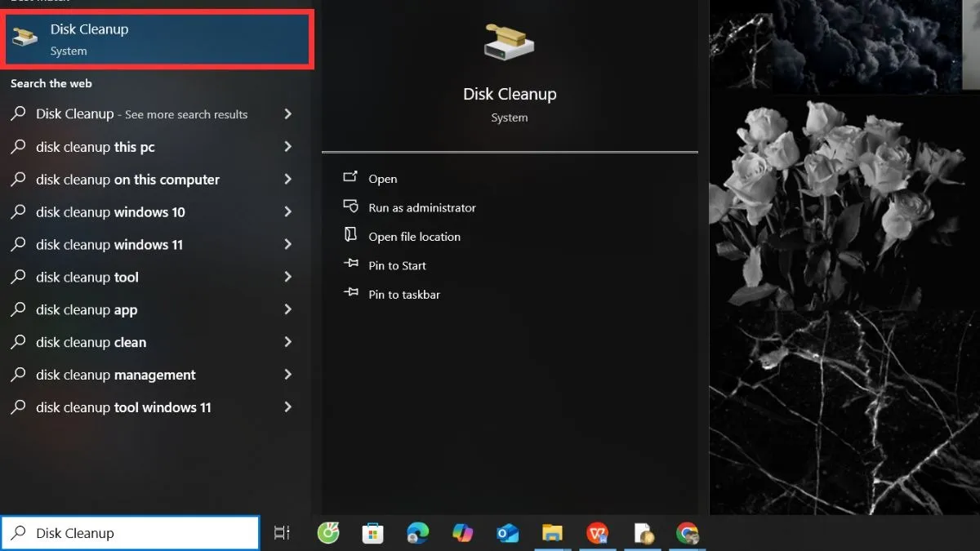The height and width of the screenshot is (551, 980).
Task: Expand the 'disk cleanup tool' suggestion arrow
Action: tap(287, 277)
